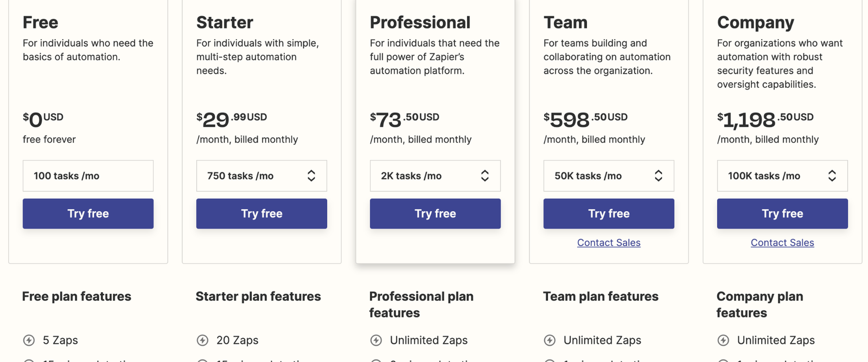Click the description mentioning "full power of Zapier's"
The width and height of the screenshot is (868, 362).
point(435,57)
